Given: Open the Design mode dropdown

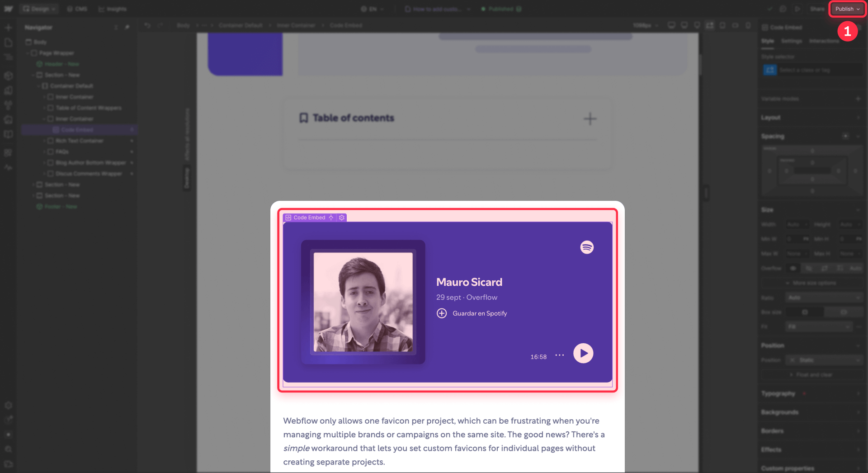Looking at the screenshot, I should pos(39,9).
